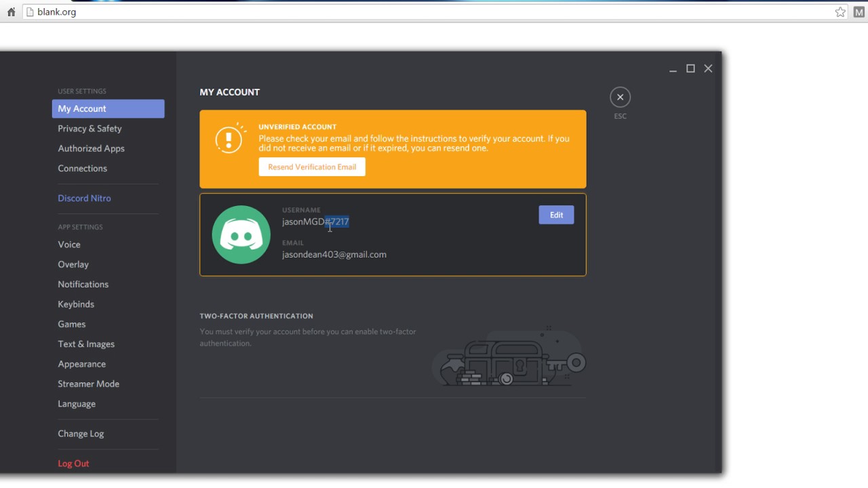
Task: Select the Overlay settings
Action: (73, 264)
